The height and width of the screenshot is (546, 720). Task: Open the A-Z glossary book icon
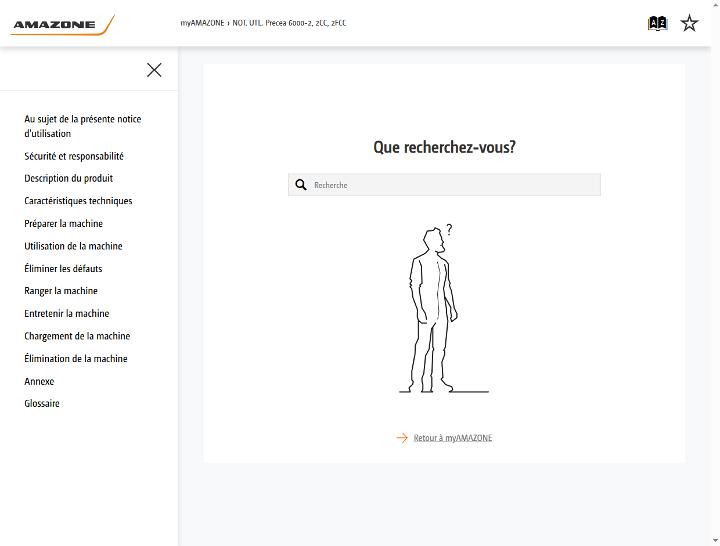657,23
